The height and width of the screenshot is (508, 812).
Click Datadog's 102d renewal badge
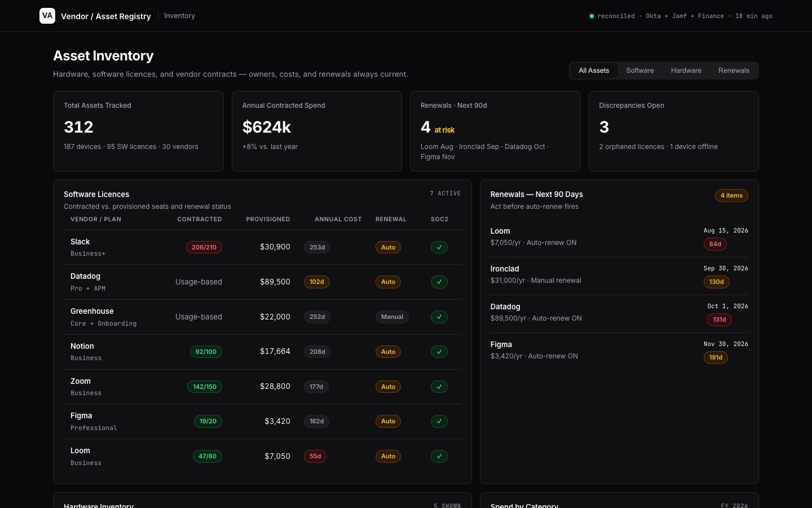coord(317,282)
